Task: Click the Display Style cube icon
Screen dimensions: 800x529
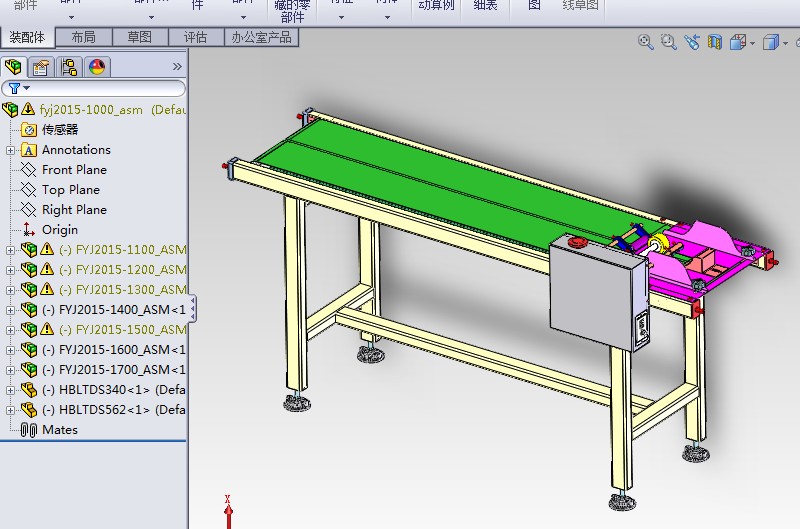Action: point(771,42)
